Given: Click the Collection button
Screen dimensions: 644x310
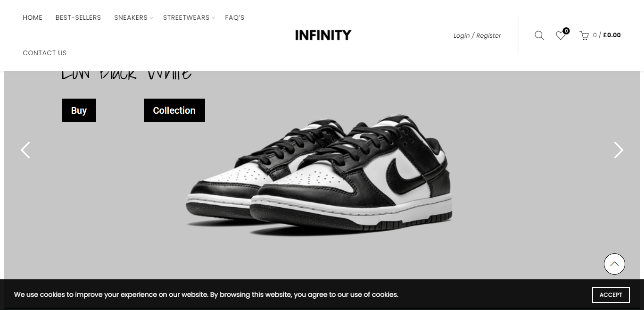Looking at the screenshot, I should click(x=174, y=110).
